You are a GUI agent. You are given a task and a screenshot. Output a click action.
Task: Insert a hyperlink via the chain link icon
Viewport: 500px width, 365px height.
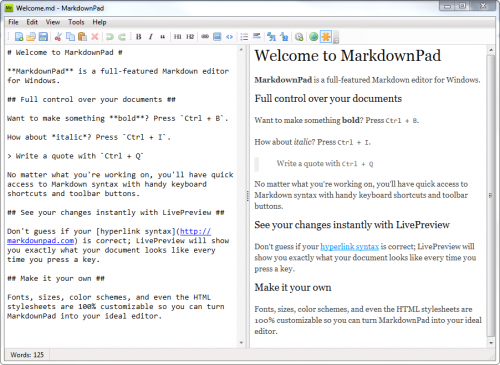pyautogui.click(x=205, y=37)
